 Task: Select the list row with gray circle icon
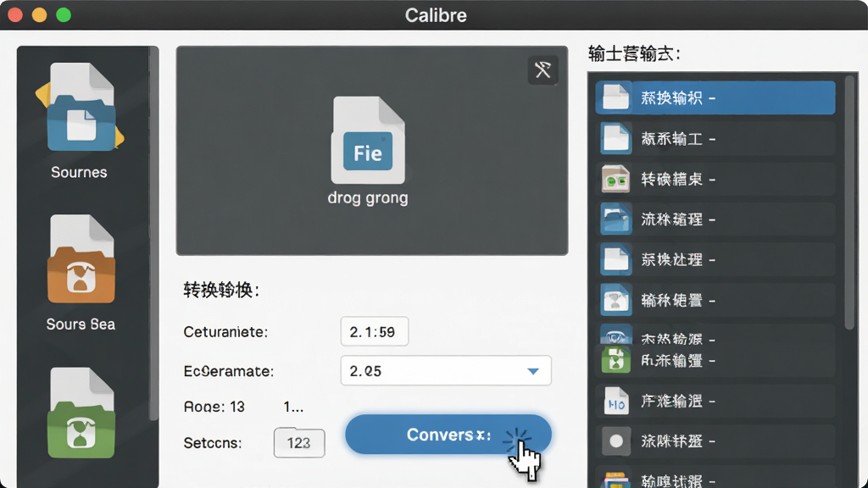tap(715, 441)
